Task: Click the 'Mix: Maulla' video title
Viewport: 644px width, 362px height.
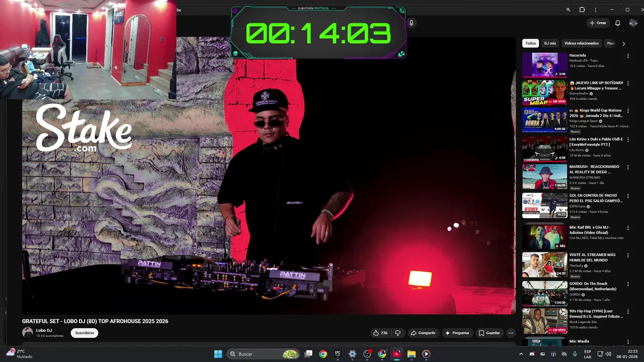Action: (x=579, y=341)
